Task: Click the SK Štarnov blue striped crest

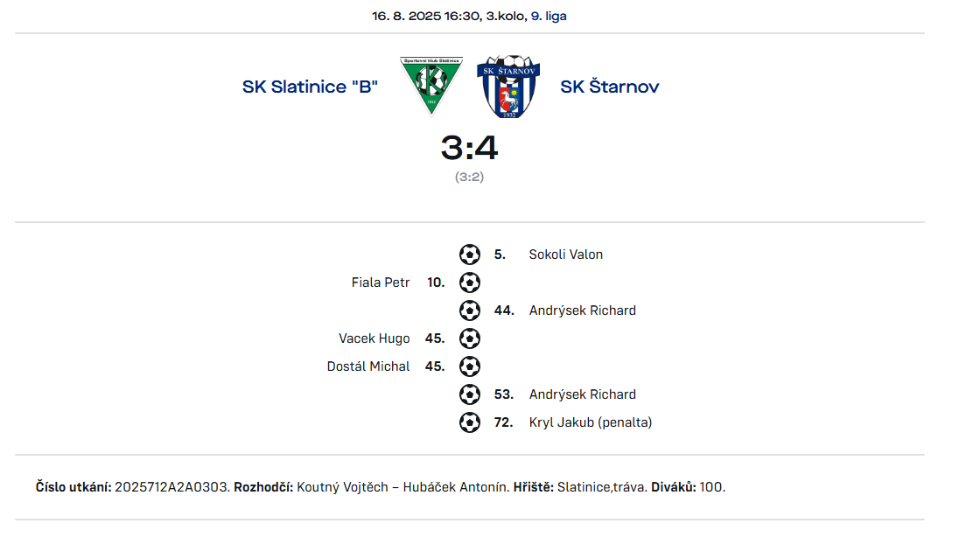Action: click(508, 87)
